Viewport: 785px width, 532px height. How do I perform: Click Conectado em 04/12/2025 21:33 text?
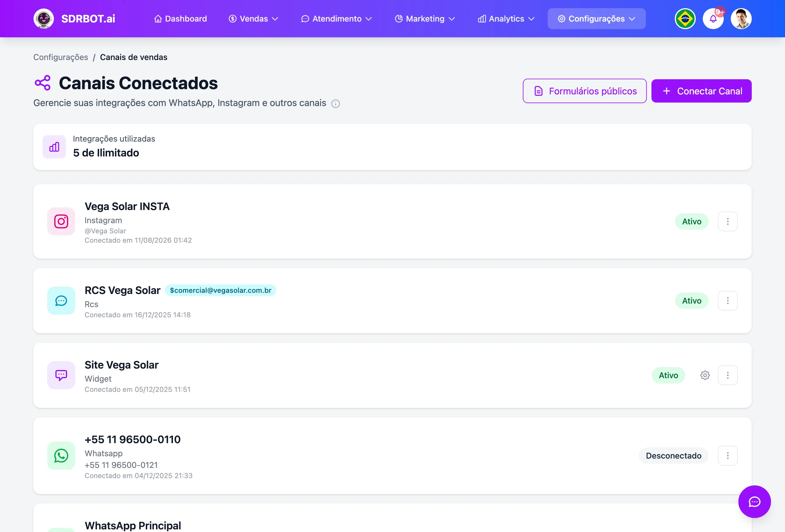pyautogui.click(x=139, y=476)
